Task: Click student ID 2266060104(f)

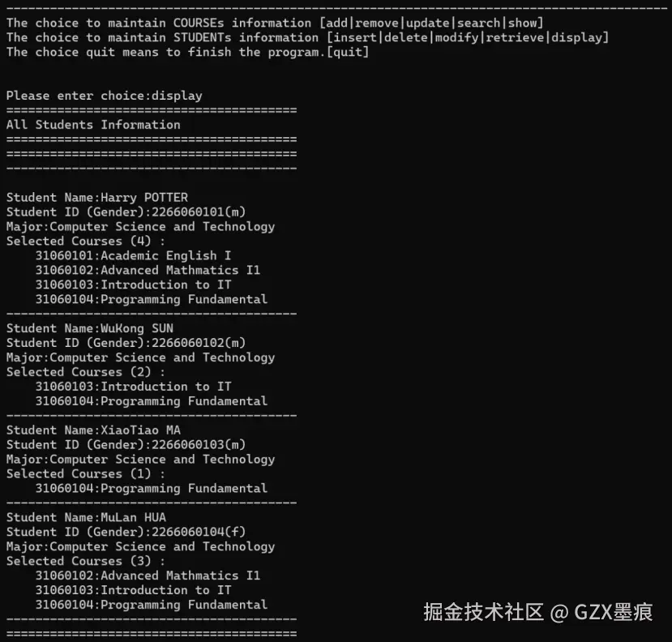Action: point(199,533)
